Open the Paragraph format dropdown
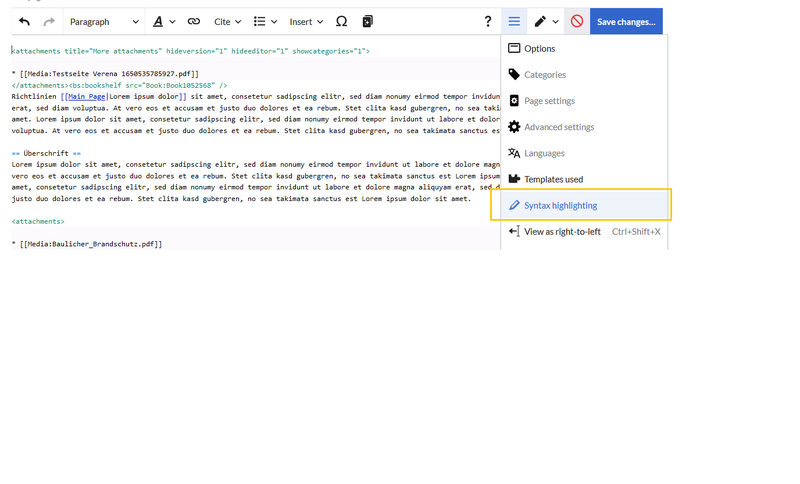The width and height of the screenshot is (800, 484). click(x=104, y=21)
